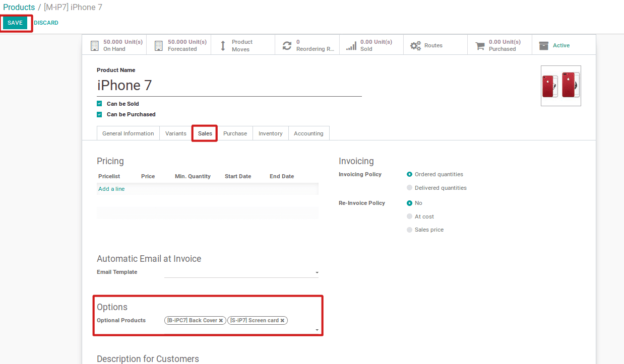Remove the Screen card optional product tag
The image size is (624, 364).
pyautogui.click(x=282, y=321)
